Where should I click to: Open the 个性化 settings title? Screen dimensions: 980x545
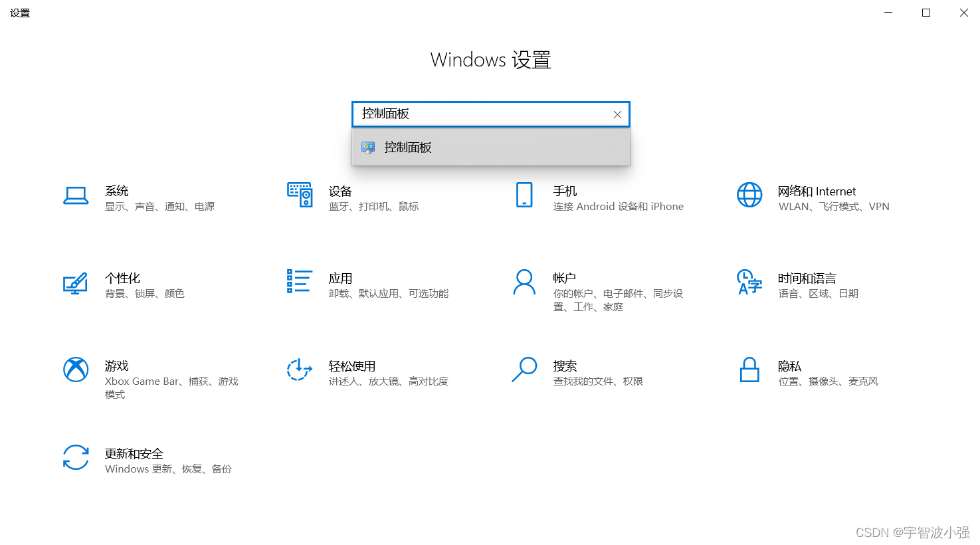point(123,278)
